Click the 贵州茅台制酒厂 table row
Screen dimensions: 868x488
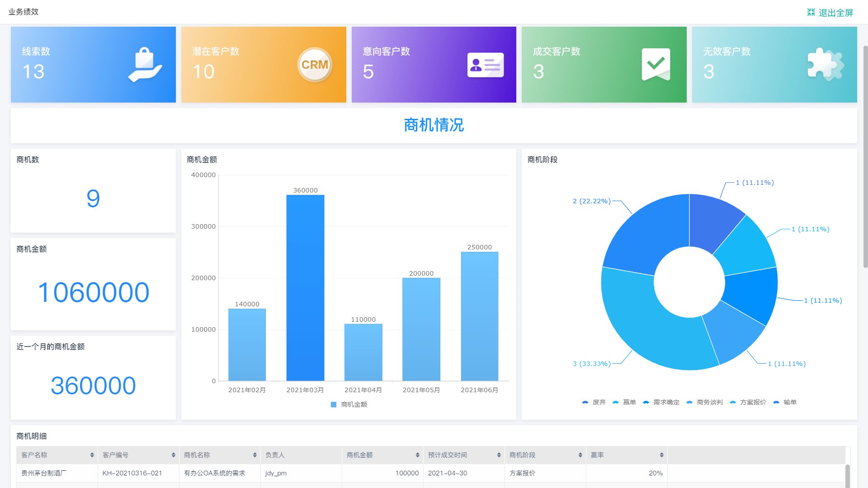point(44,473)
